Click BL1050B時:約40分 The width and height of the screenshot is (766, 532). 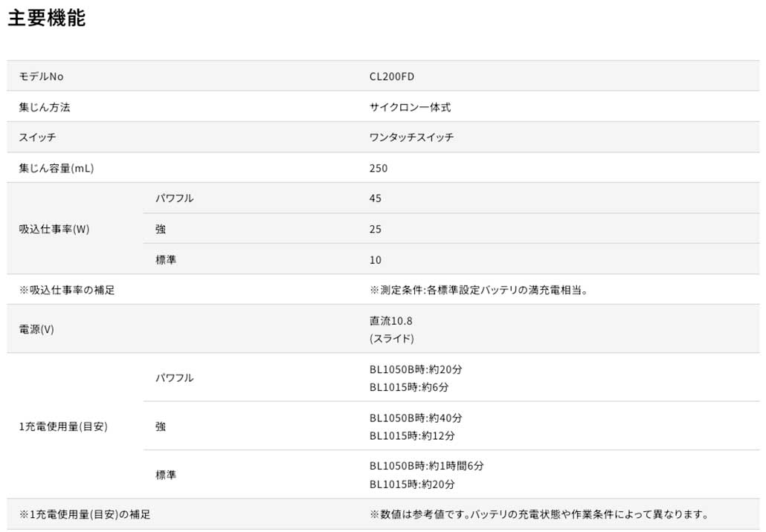click(x=416, y=418)
